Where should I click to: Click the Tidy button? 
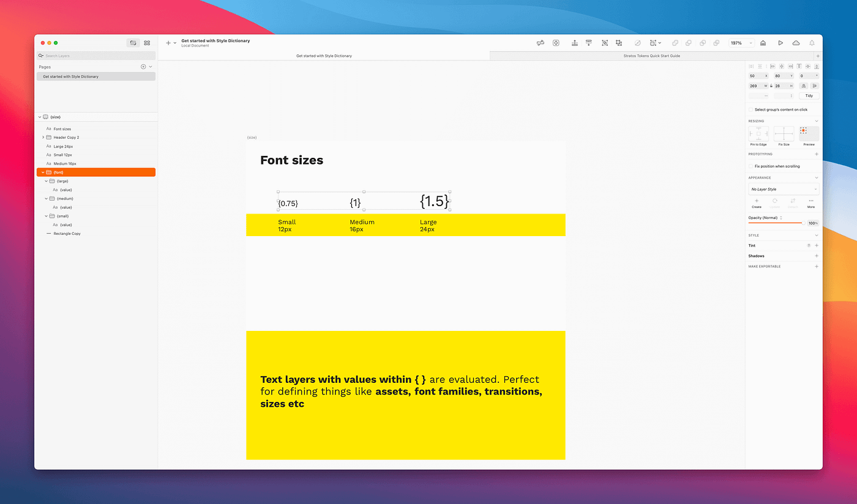click(809, 95)
